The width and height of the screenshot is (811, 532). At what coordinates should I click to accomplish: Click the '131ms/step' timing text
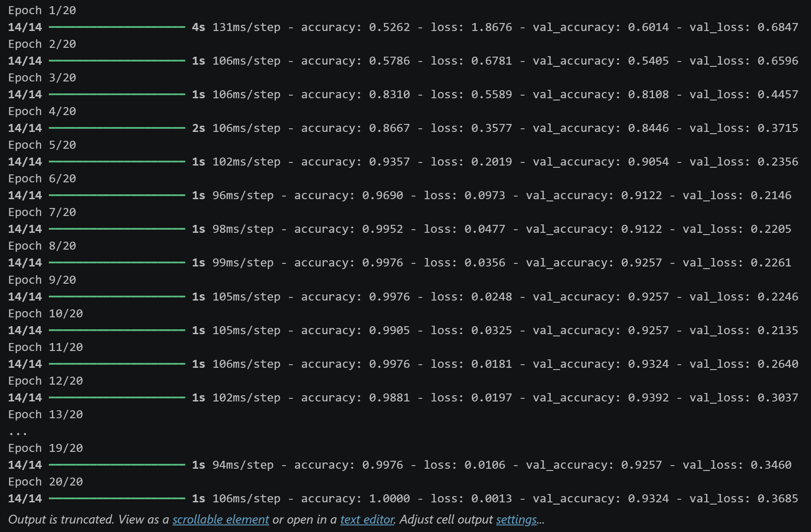point(247,27)
